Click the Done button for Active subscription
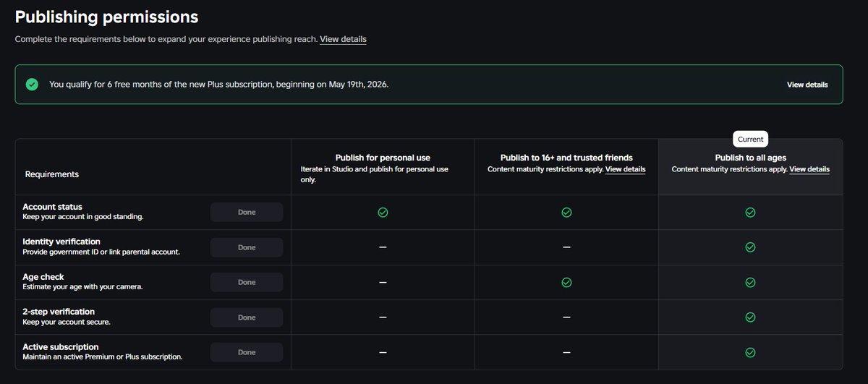 tap(247, 352)
